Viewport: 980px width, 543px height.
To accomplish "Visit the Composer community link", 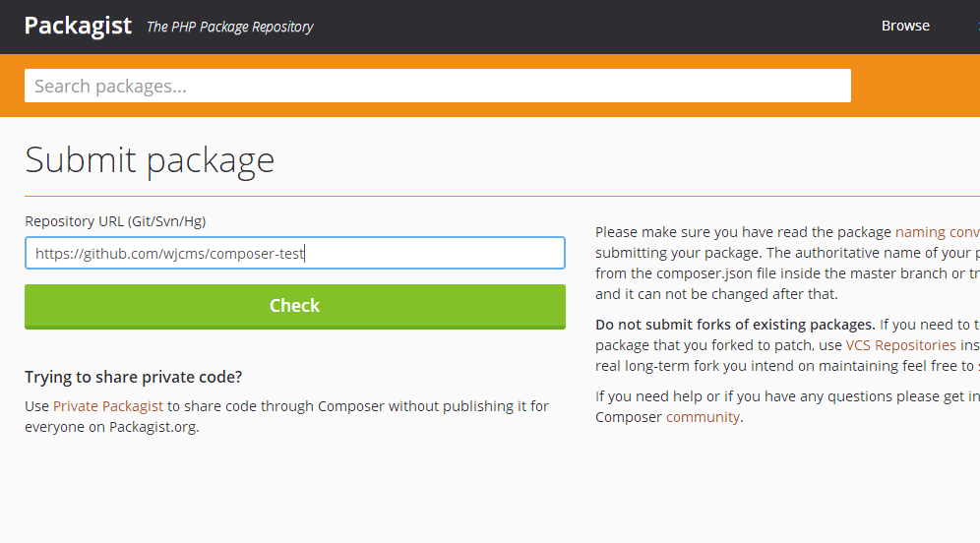I will coord(703,416).
